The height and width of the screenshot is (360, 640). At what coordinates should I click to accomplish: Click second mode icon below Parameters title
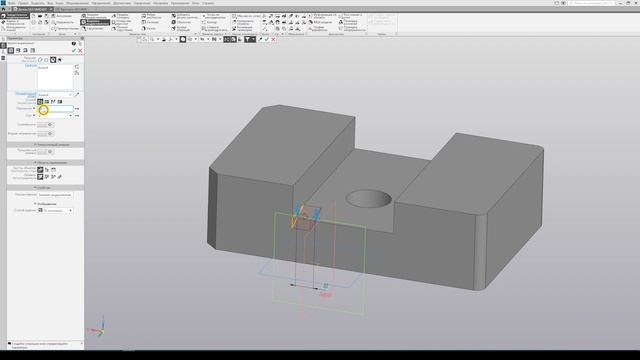[x=18, y=51]
